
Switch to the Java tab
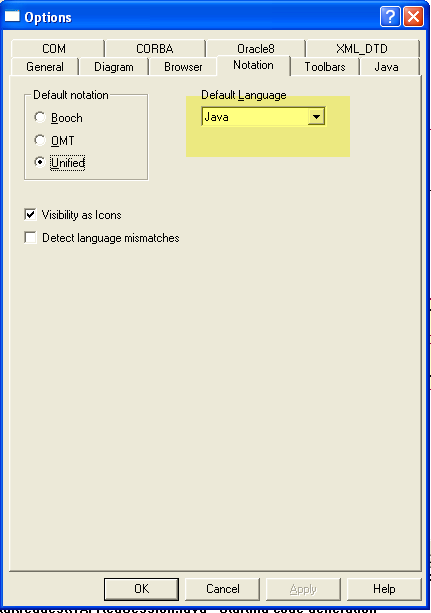[386, 67]
